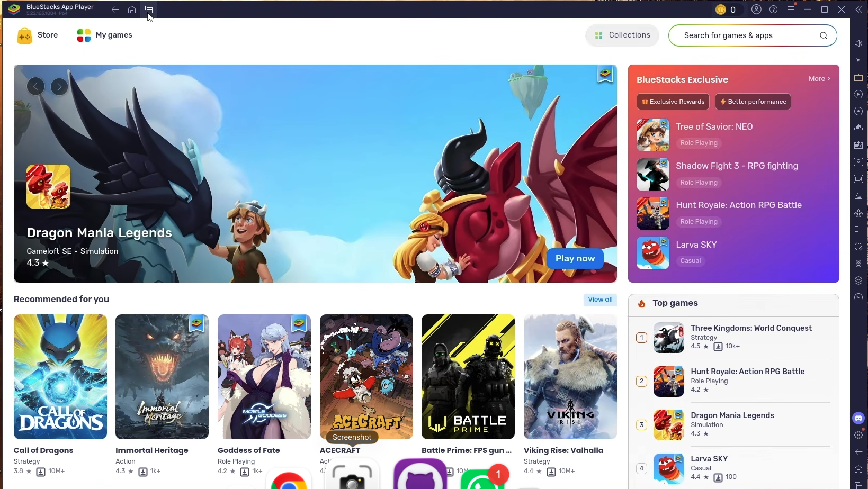
Task: Click Play now on the banner
Action: (575, 258)
